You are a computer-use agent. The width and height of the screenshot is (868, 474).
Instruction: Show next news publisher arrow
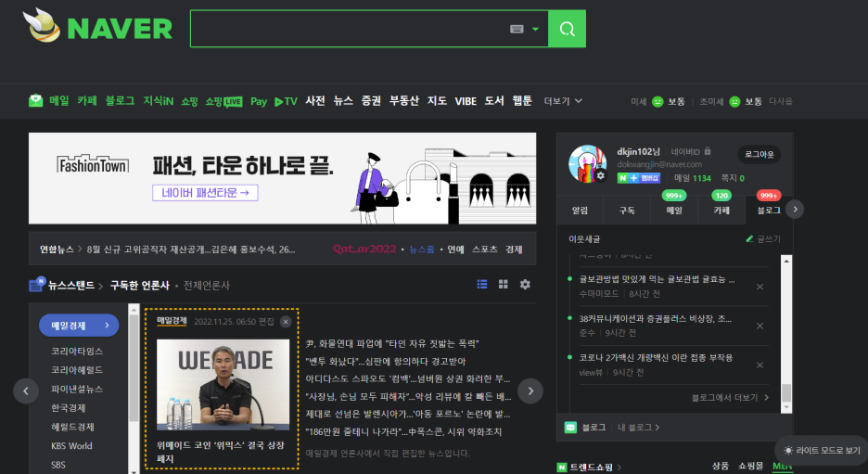(530, 391)
